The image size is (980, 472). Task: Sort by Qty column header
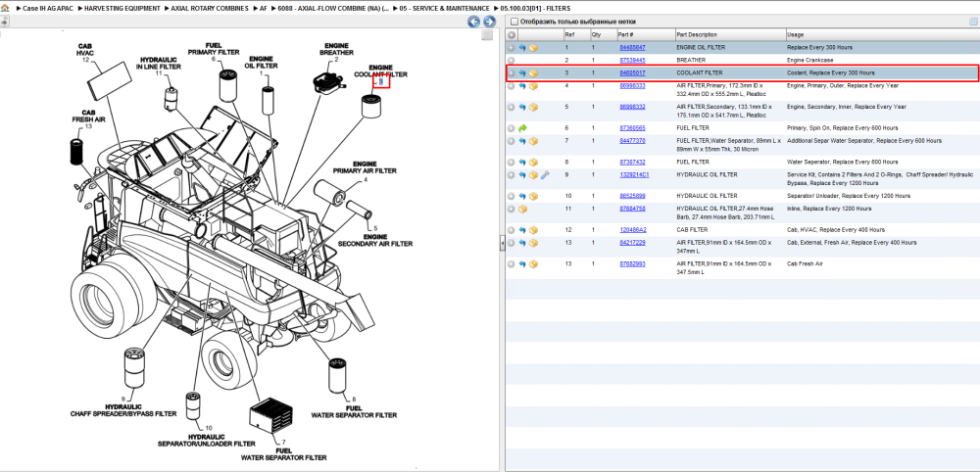pyautogui.click(x=603, y=35)
